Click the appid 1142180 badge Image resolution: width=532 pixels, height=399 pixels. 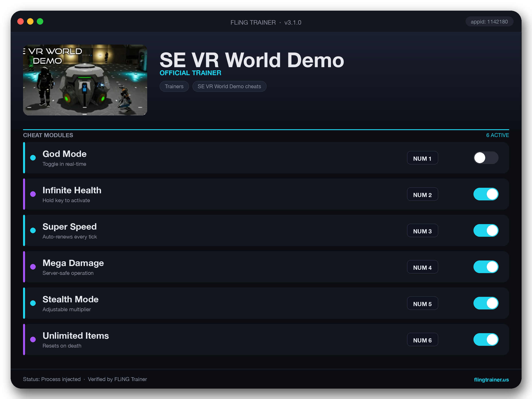coord(489,22)
